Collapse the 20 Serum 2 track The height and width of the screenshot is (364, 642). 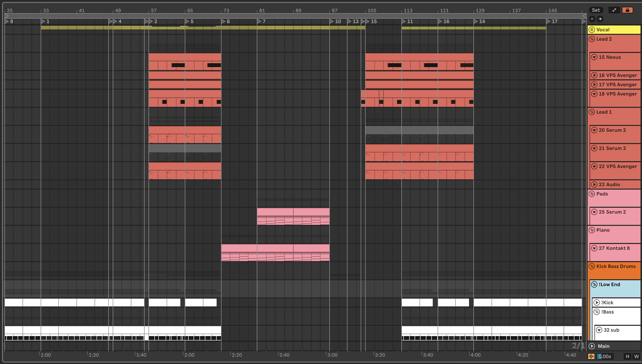coord(594,130)
